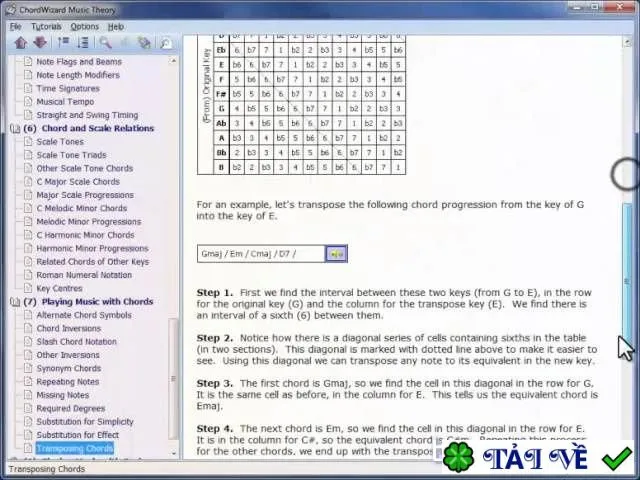Select Other Scale Tone Chords topic
This screenshot has height=480, width=640.
(x=85, y=169)
